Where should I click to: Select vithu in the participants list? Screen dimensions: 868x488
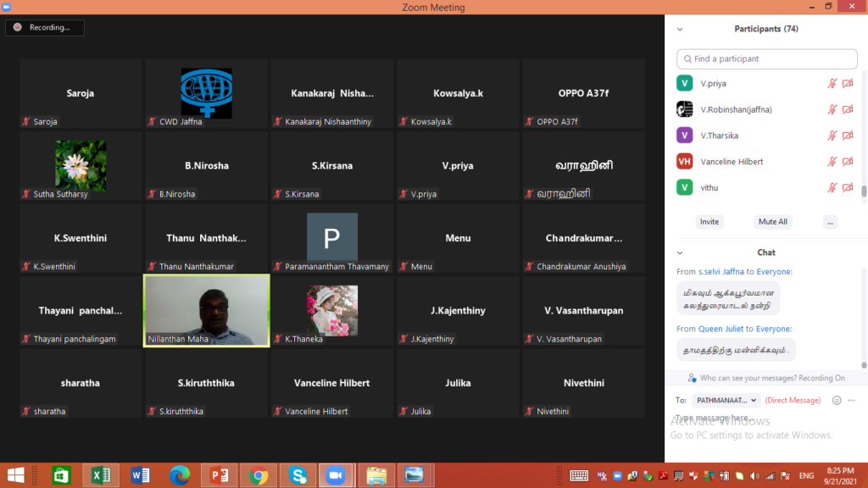tap(766, 187)
